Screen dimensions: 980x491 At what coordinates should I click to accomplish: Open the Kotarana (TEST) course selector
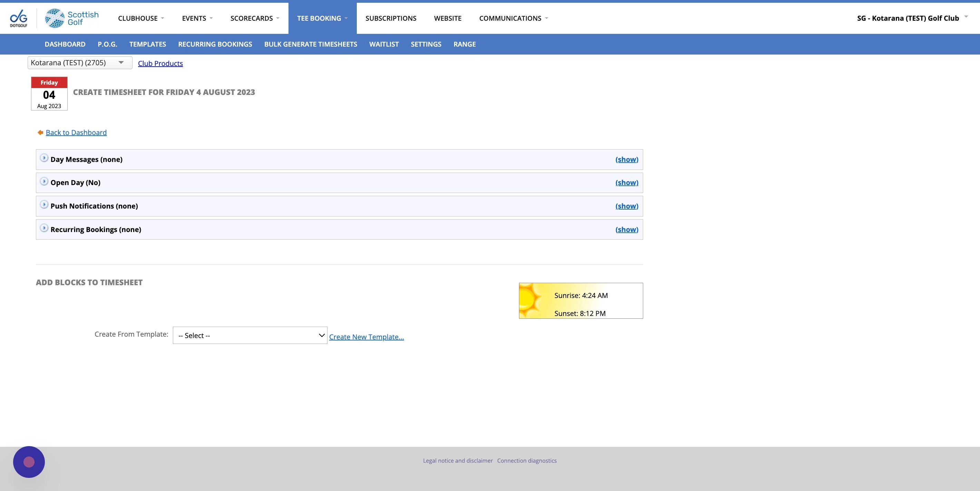79,63
